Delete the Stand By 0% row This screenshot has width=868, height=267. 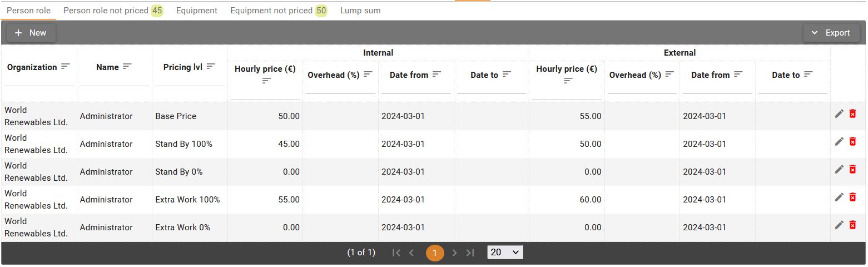[852, 169]
